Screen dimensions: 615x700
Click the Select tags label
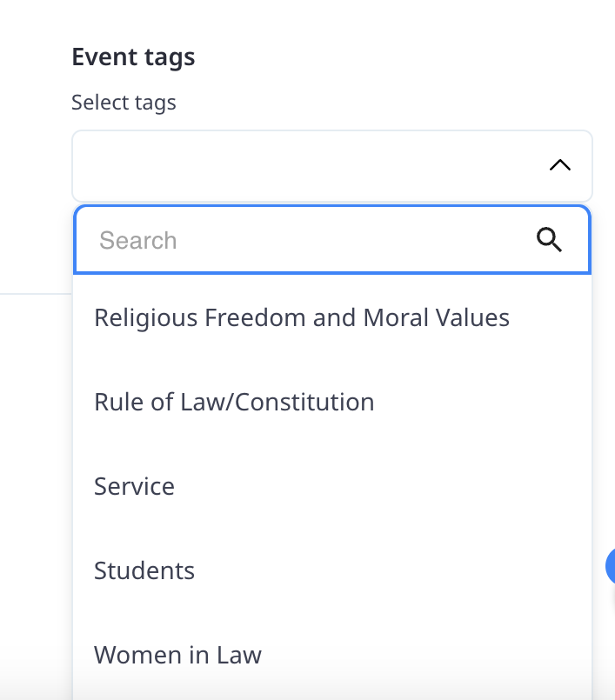pyautogui.click(x=124, y=103)
